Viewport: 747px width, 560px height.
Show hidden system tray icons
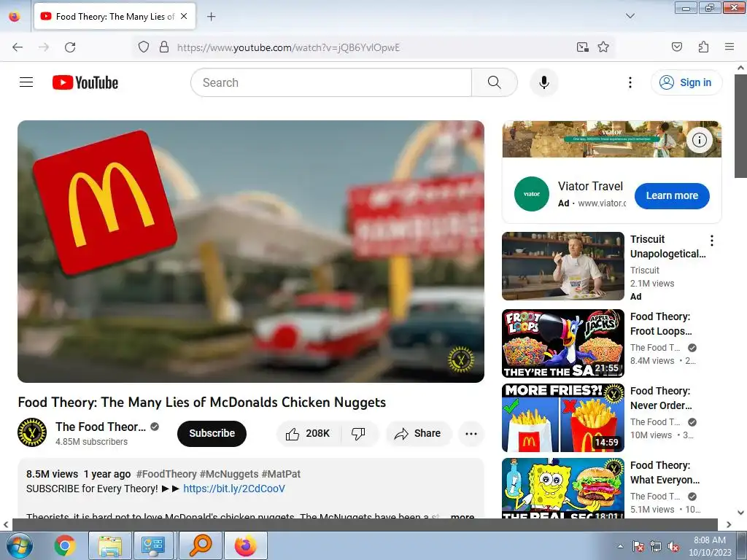620,546
